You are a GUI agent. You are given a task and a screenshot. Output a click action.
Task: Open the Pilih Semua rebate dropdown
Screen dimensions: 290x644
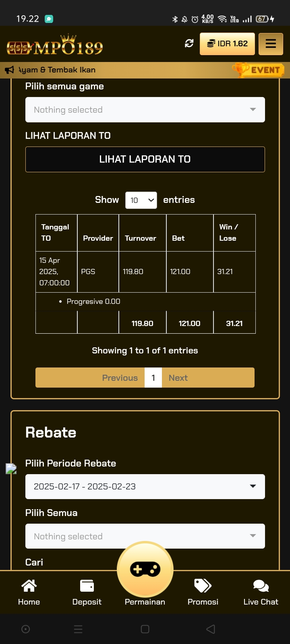145,536
